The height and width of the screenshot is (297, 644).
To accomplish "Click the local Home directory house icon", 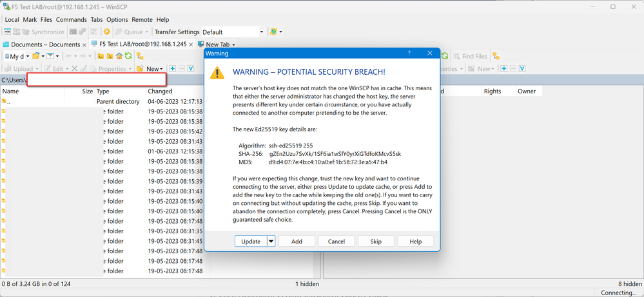I will (119, 56).
